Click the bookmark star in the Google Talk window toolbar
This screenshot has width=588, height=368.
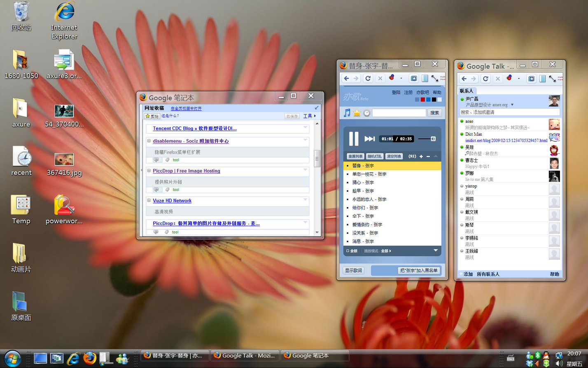532,78
